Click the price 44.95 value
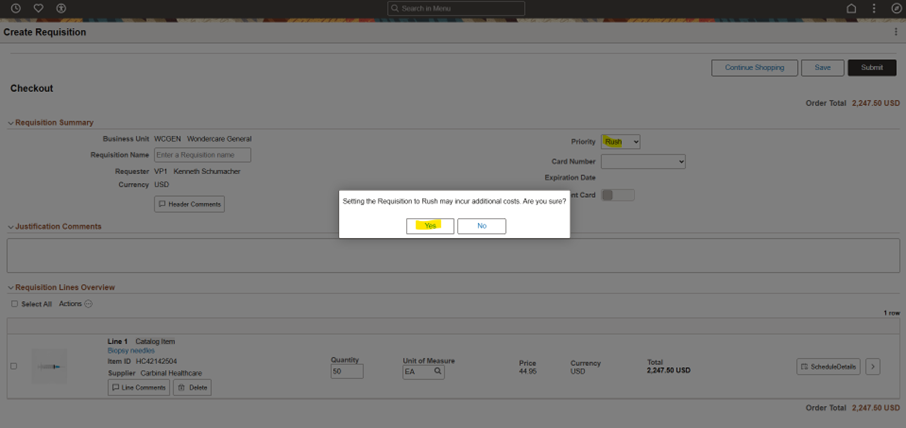The image size is (906, 428). (528, 371)
